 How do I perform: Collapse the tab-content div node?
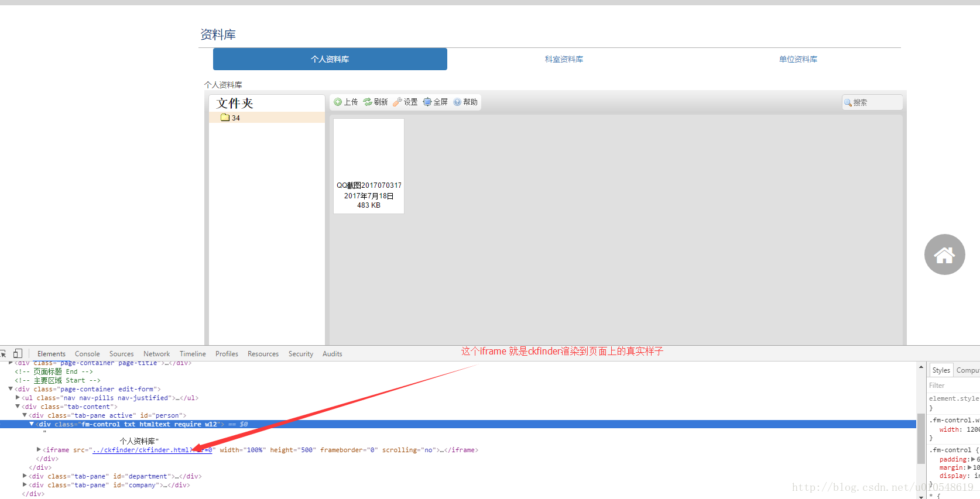[18, 407]
